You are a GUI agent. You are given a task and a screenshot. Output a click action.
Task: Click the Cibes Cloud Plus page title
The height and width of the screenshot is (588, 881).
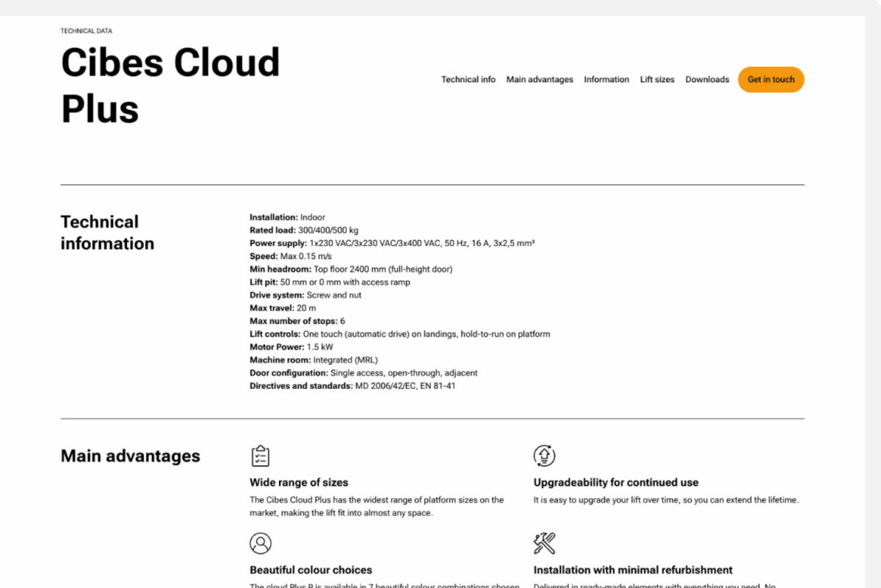(x=170, y=84)
